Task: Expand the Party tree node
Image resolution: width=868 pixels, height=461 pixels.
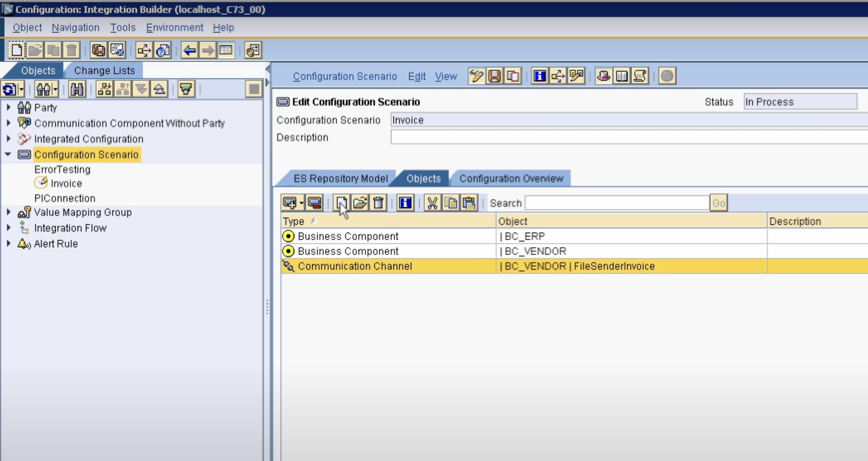Action: coord(9,107)
